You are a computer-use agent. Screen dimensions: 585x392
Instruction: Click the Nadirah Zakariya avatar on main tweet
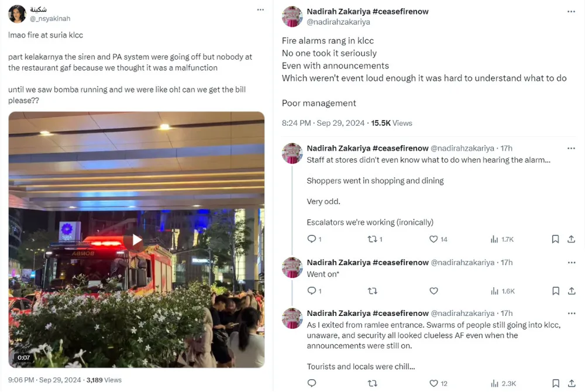292,16
